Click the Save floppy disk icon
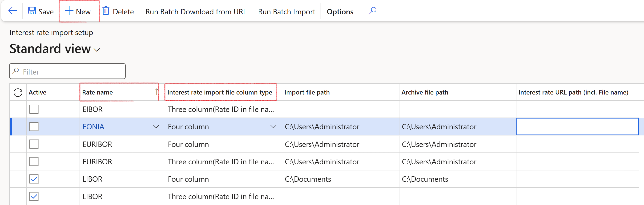 point(32,11)
